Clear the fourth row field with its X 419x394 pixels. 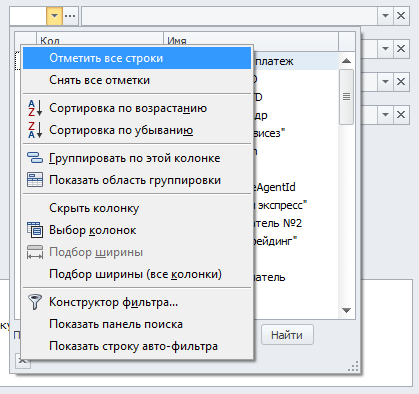pos(401,115)
